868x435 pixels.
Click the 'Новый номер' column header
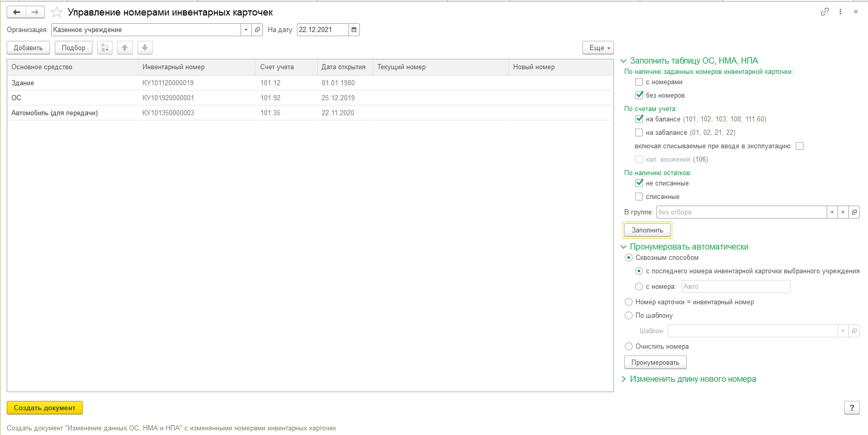pyautogui.click(x=561, y=67)
